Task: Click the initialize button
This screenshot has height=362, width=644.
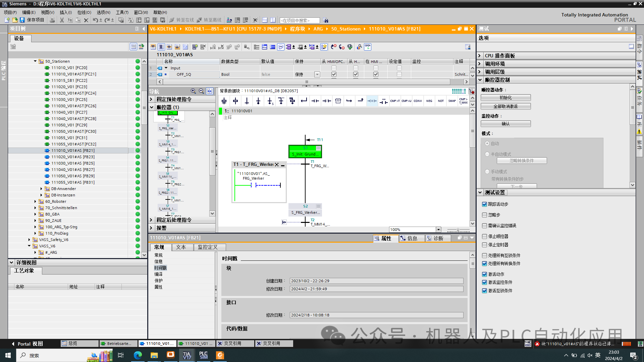Action: point(505,98)
